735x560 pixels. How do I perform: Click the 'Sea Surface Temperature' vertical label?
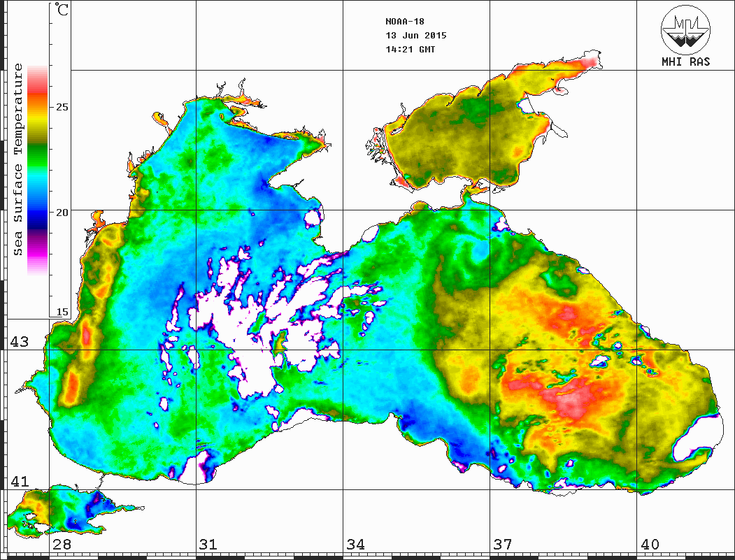[x=17, y=159]
